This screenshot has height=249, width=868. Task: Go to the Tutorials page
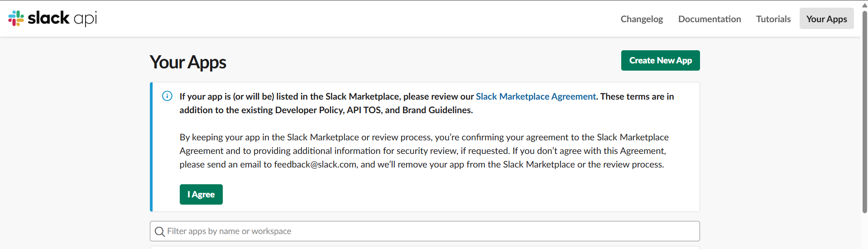pos(773,19)
